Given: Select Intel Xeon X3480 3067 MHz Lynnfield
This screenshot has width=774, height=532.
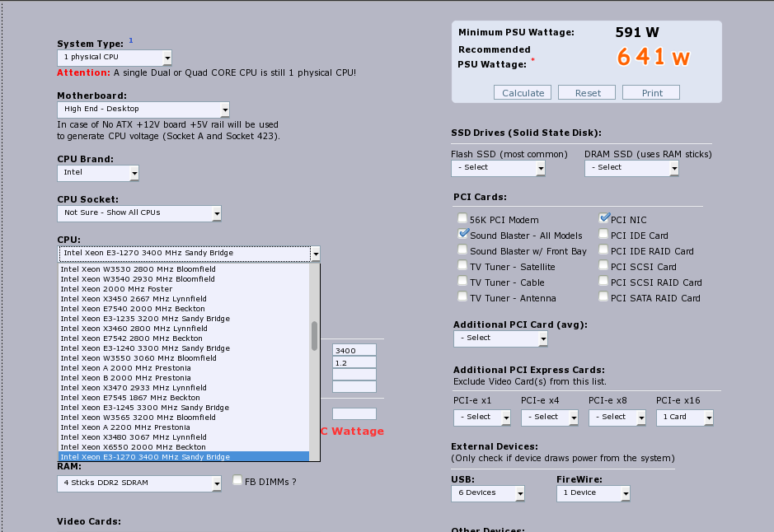Looking at the screenshot, I should point(184,436).
